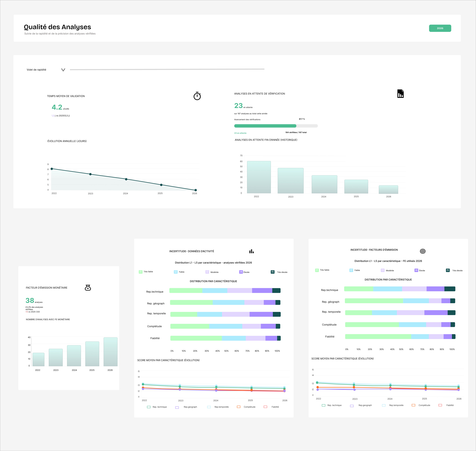476x451 pixels.
Task: Click the 2023 point on Évolution annuelle line
Action: point(90,174)
